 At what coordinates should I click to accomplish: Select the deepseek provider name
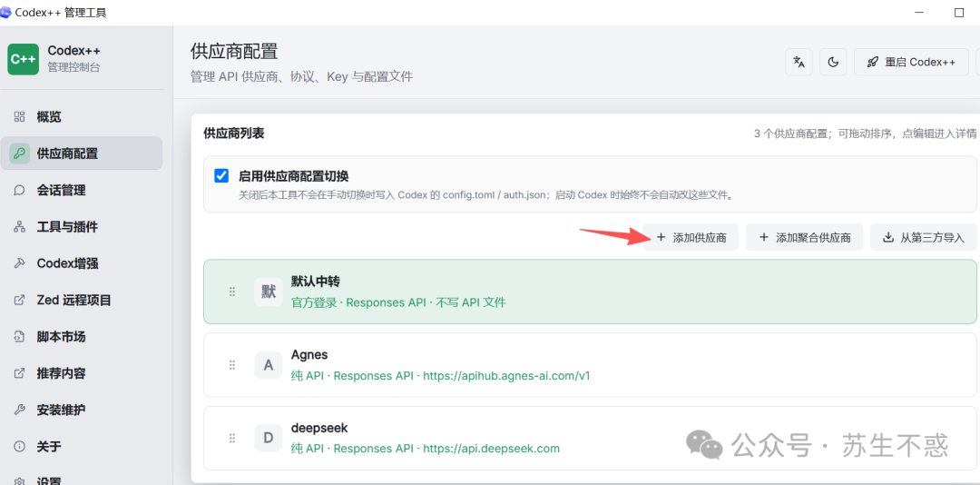[x=319, y=428]
